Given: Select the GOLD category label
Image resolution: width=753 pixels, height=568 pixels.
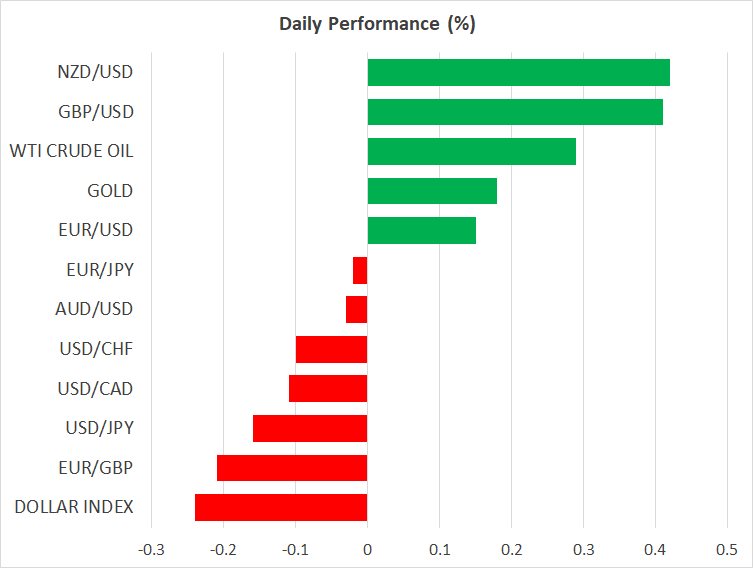Looking at the screenshot, I should point(110,191).
